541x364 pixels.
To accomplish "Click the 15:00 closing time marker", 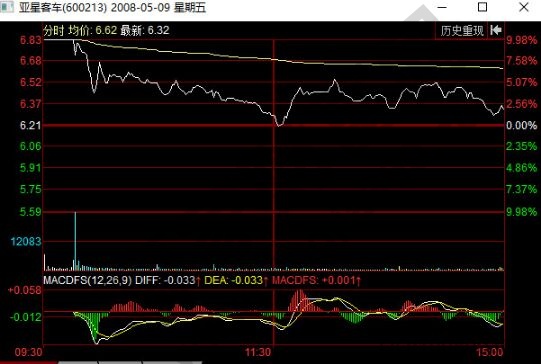I will click(x=490, y=352).
